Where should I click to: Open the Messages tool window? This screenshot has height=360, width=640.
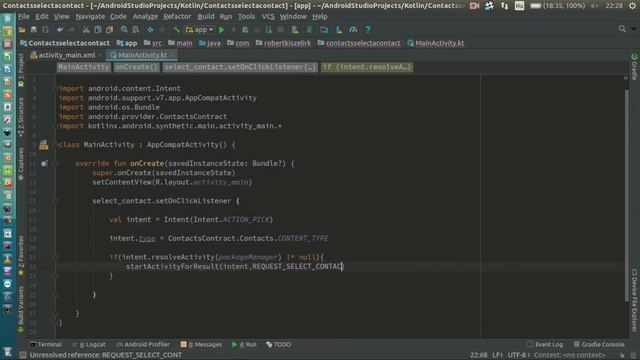(201, 344)
